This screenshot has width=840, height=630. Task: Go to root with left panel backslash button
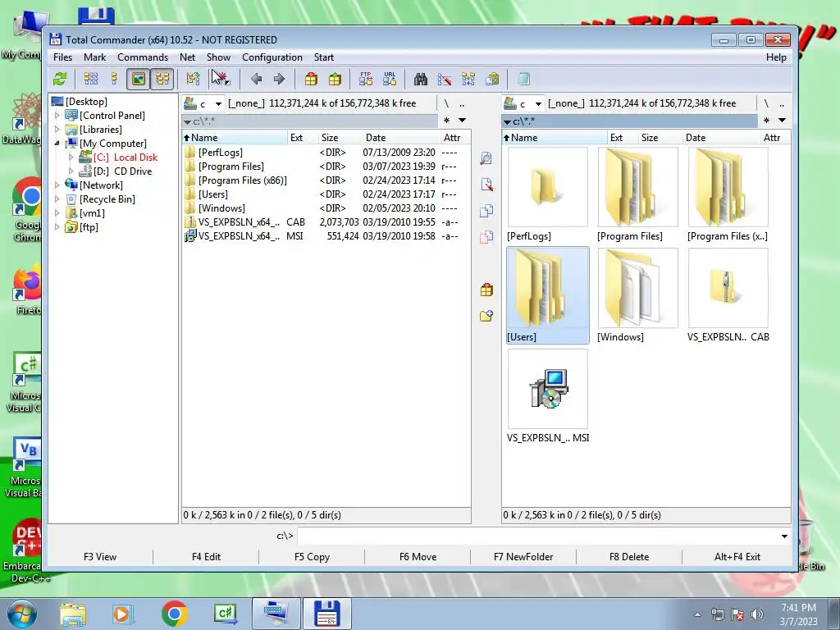[x=446, y=103]
